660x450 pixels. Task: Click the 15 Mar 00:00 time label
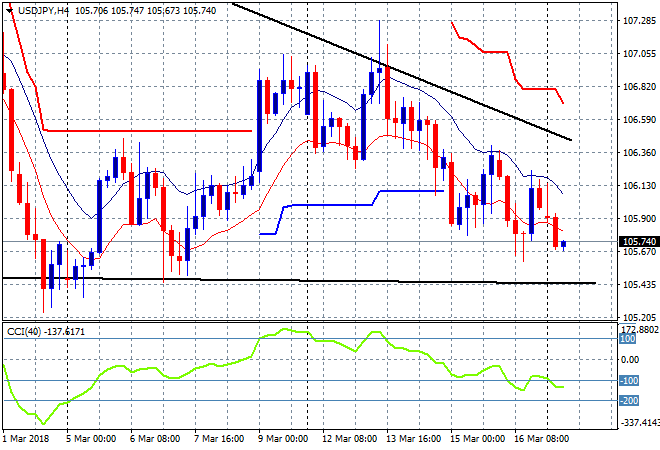tap(477, 439)
